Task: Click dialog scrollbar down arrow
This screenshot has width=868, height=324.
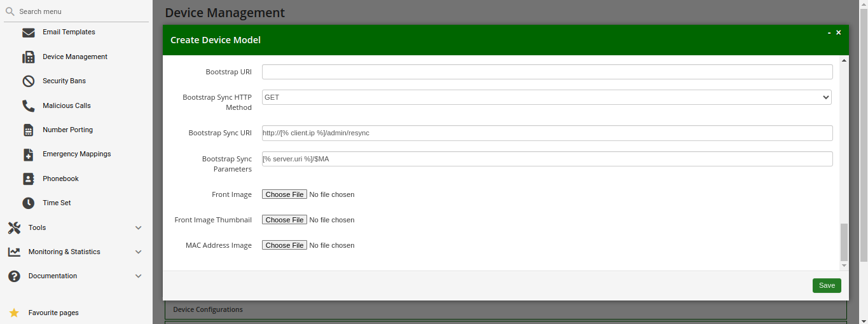Action: pyautogui.click(x=844, y=266)
